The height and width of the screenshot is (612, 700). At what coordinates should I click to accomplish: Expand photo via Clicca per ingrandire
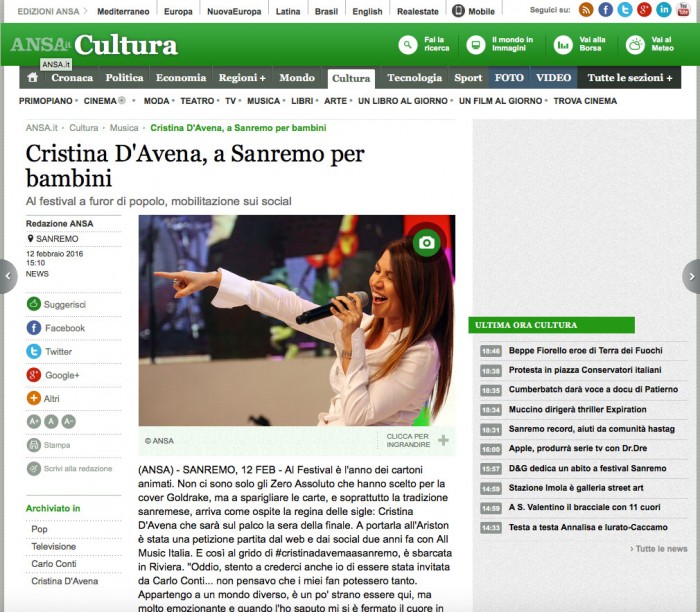416,440
